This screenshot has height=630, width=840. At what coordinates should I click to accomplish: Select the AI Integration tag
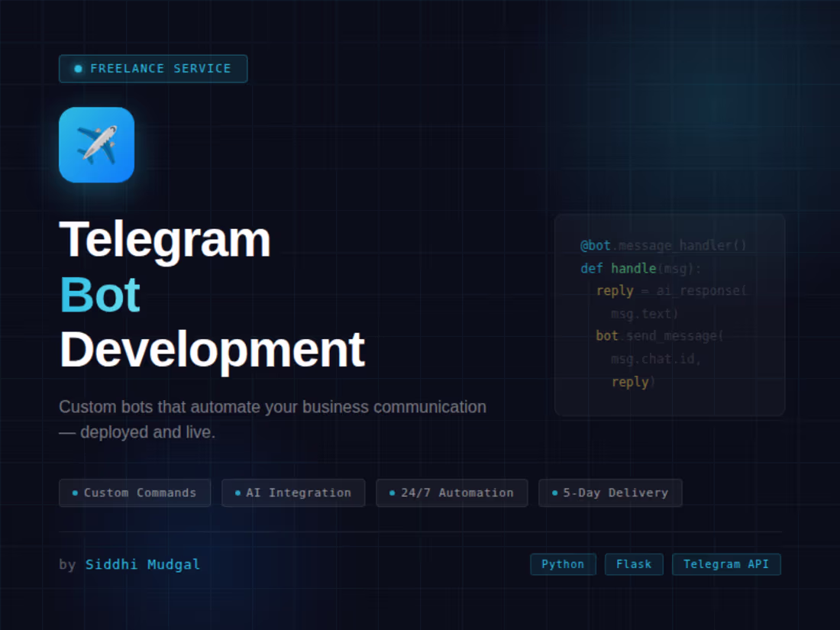[293, 493]
